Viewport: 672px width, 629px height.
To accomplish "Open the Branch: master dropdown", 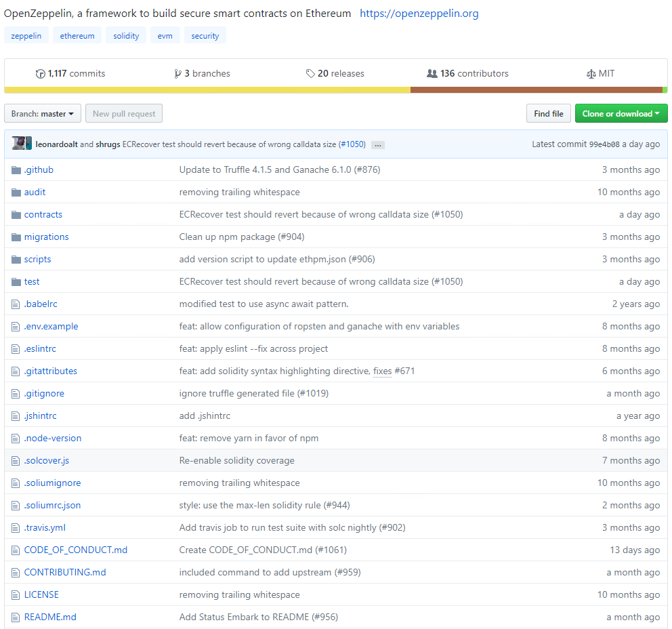I will [43, 114].
